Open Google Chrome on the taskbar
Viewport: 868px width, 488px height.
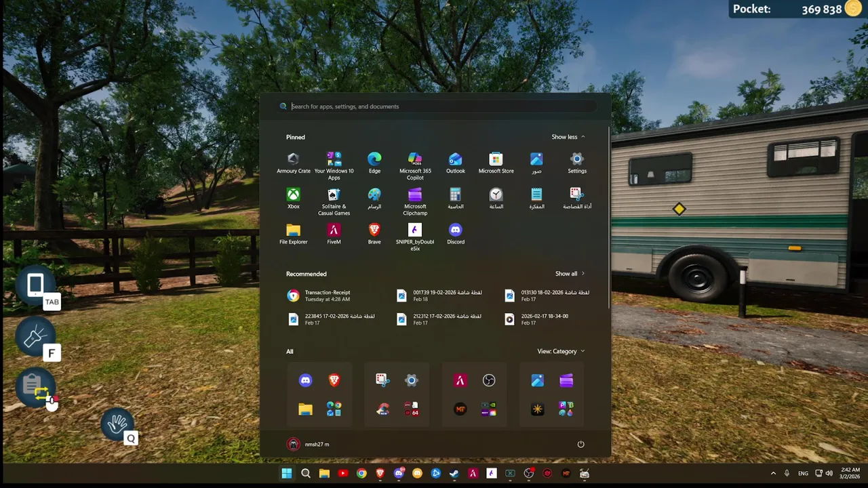[x=361, y=473]
